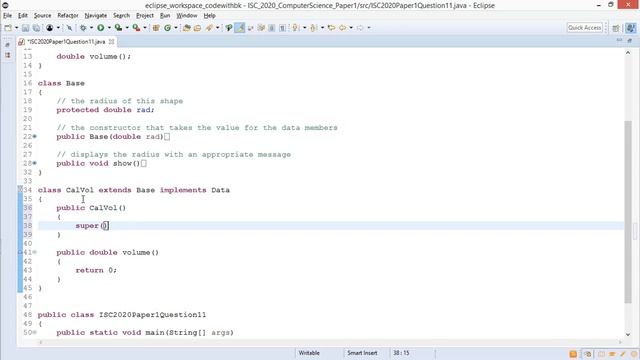Click the Smart Insert status bar entry

coord(362,353)
